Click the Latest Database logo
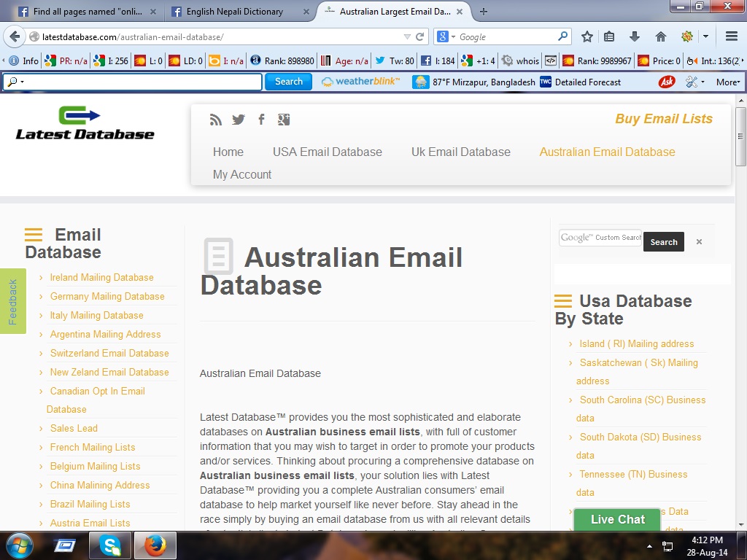 pos(85,123)
